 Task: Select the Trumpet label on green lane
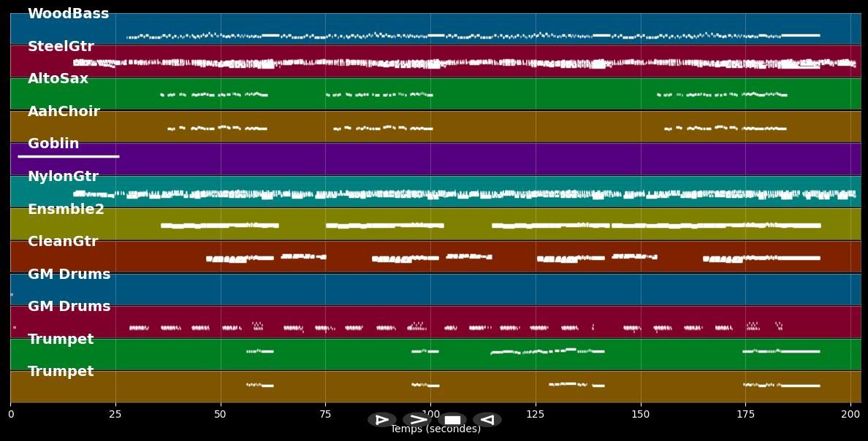pyautogui.click(x=61, y=340)
